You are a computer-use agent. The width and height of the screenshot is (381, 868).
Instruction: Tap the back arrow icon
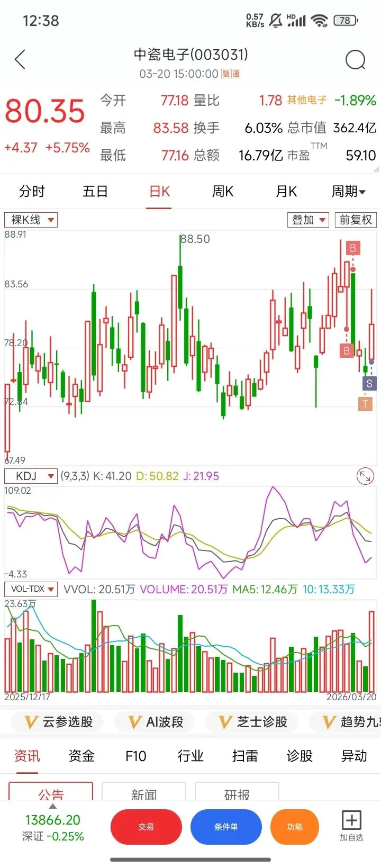[x=20, y=60]
